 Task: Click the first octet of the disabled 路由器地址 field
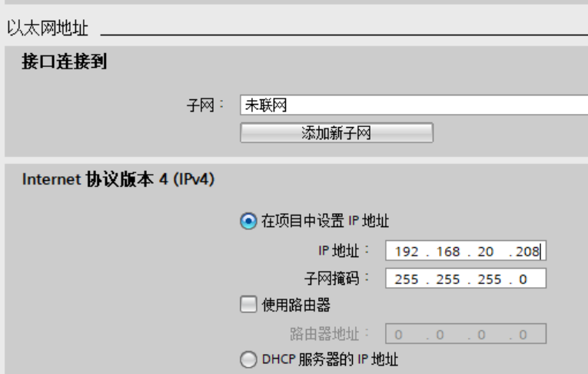click(x=399, y=335)
